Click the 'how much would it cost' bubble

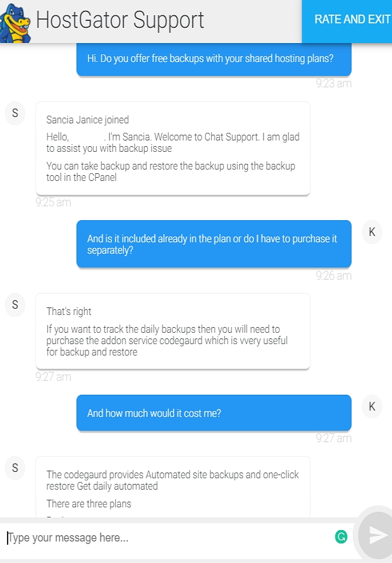[x=214, y=413]
